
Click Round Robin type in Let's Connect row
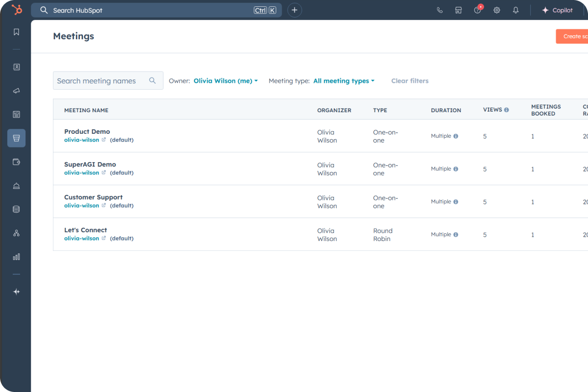click(x=383, y=235)
